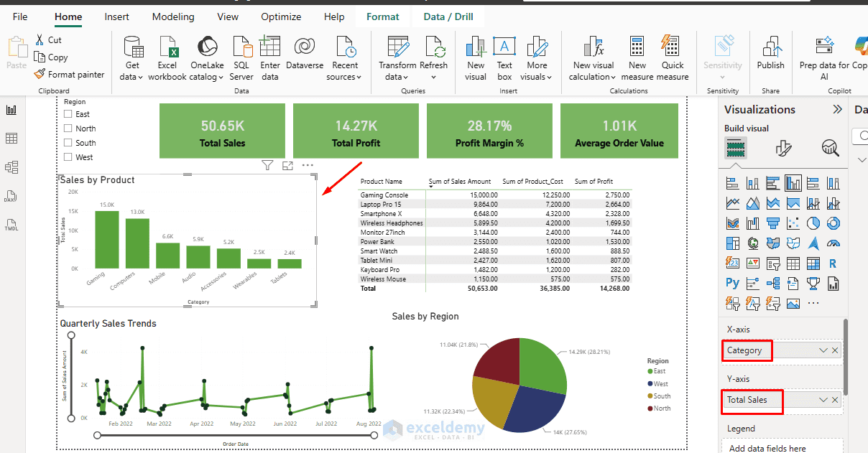Click Legend 'Add data fields here' well

[x=782, y=446]
